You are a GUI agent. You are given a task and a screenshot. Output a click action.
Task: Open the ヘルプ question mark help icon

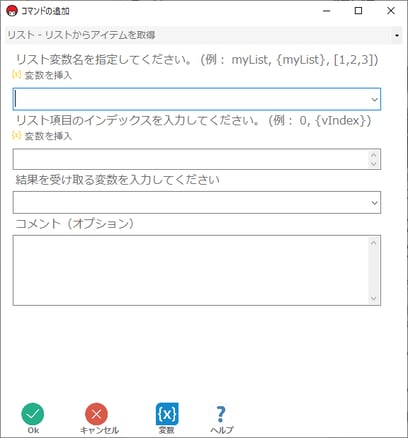point(220,414)
